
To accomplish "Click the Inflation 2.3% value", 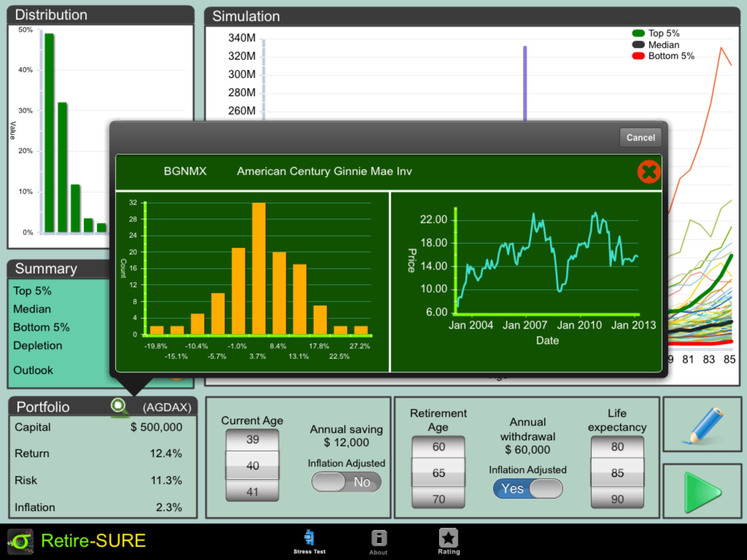I will click(x=169, y=507).
